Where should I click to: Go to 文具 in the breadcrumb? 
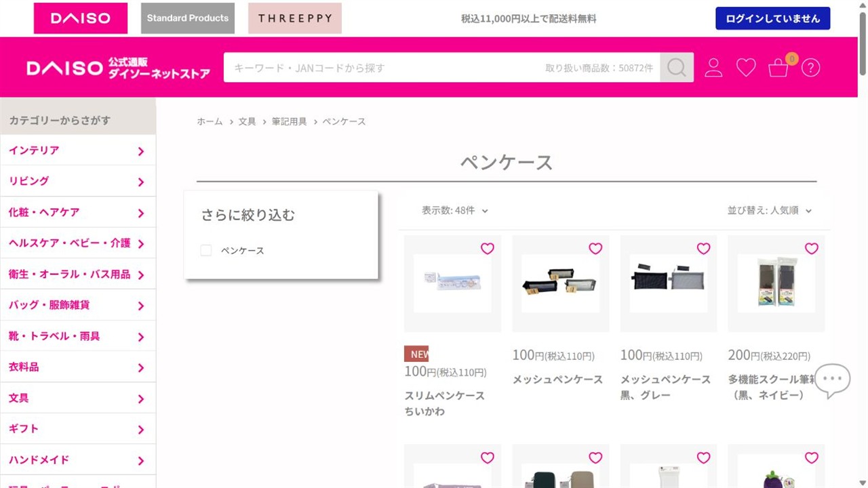coord(247,121)
